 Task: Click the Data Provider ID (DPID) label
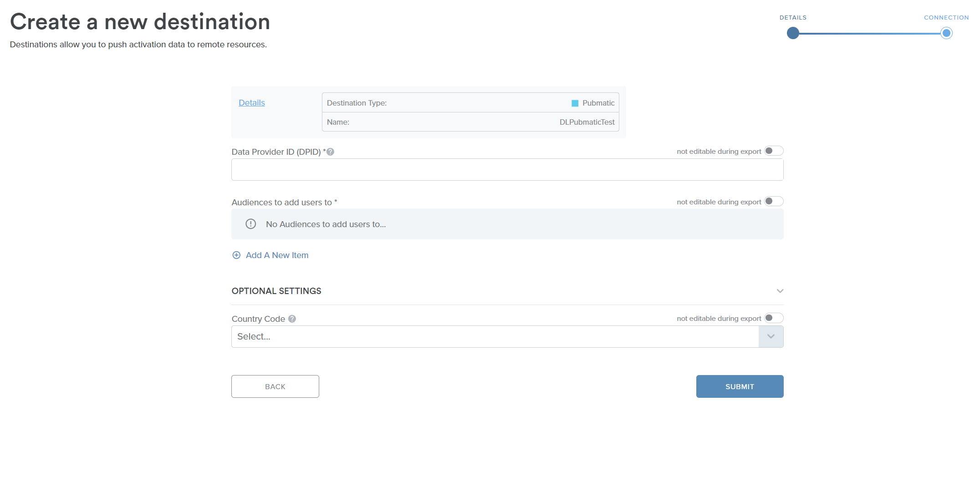[276, 152]
